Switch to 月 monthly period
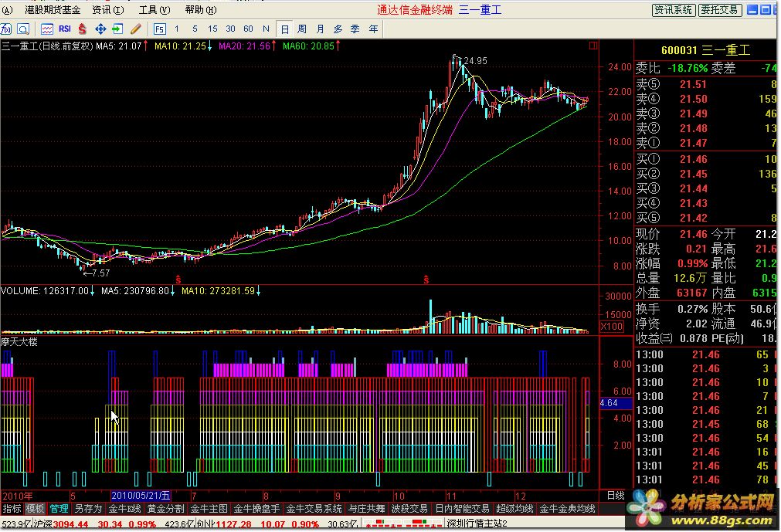The image size is (781, 532). pos(320,29)
